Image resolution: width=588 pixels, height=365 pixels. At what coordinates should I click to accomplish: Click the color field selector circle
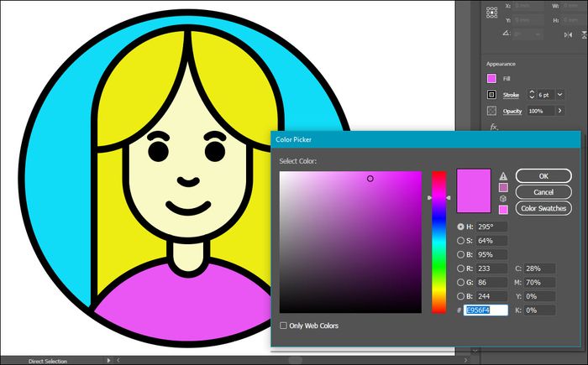coord(370,179)
